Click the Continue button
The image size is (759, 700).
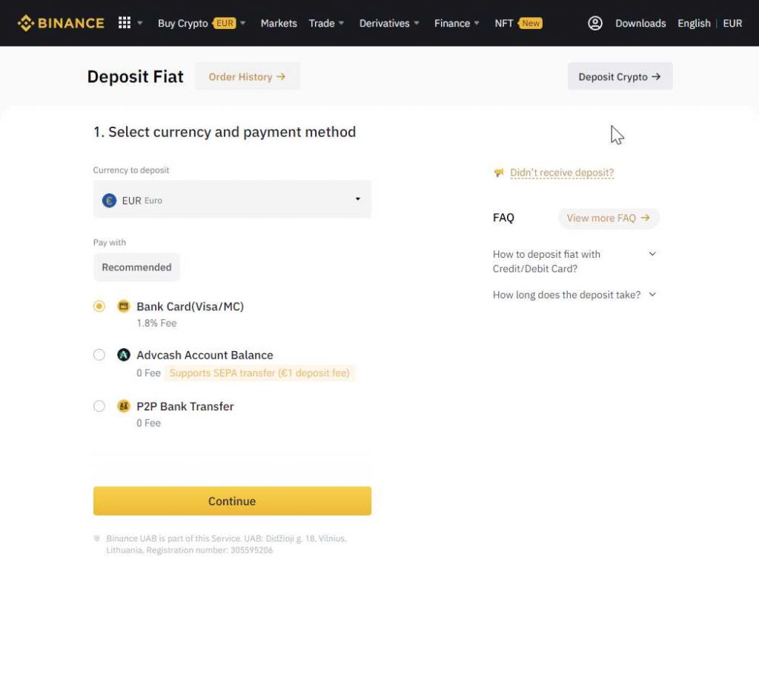tap(232, 501)
